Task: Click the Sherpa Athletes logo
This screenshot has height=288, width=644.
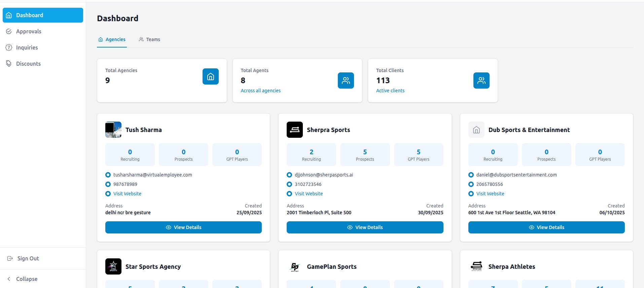Action: tap(476, 266)
